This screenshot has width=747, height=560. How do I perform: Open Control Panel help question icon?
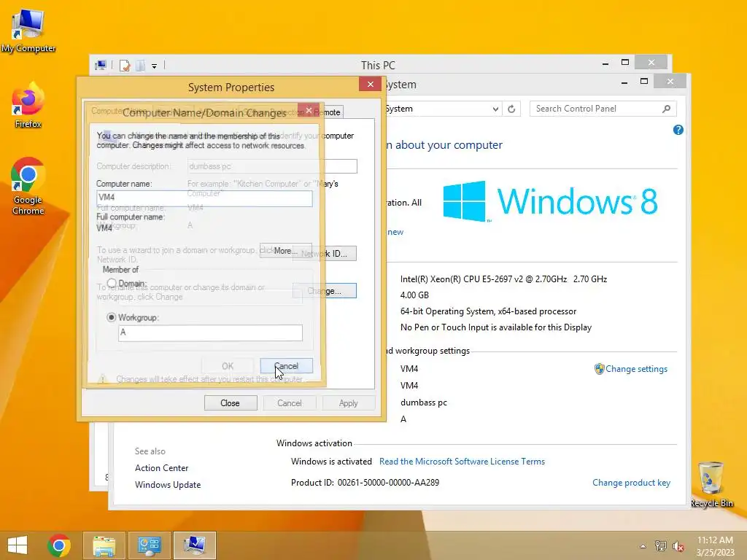pos(678,130)
